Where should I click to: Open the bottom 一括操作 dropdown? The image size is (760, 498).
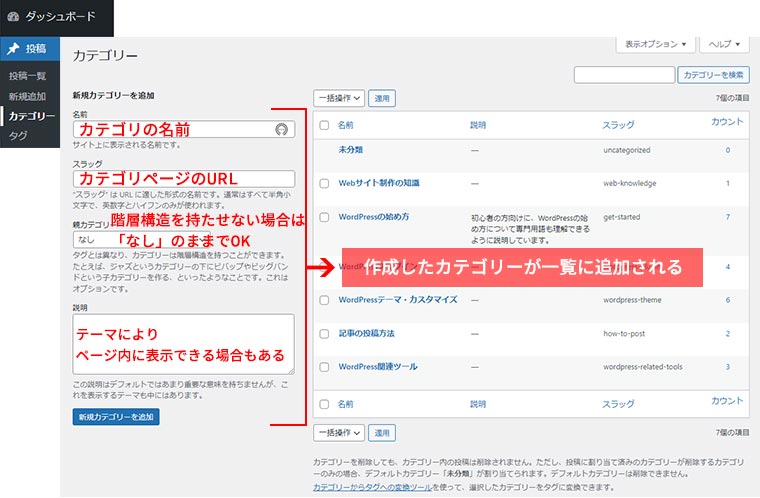pyautogui.click(x=339, y=433)
